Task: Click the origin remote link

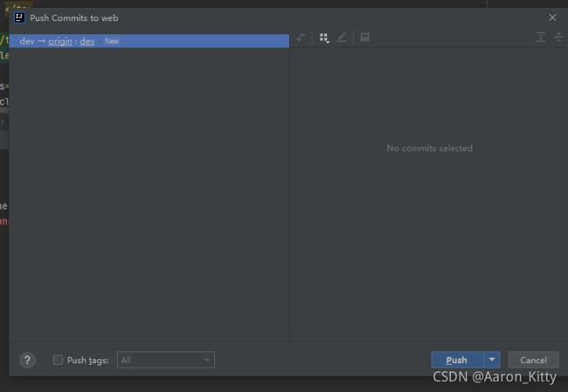Action: point(60,41)
